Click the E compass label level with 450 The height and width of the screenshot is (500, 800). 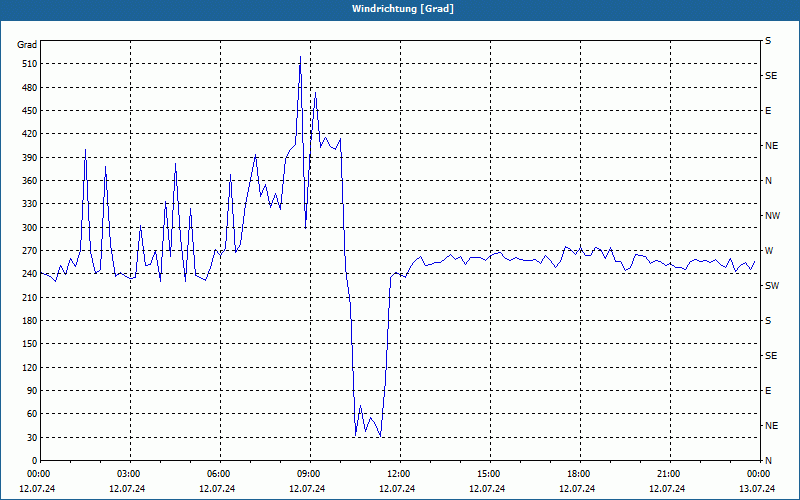pos(768,111)
